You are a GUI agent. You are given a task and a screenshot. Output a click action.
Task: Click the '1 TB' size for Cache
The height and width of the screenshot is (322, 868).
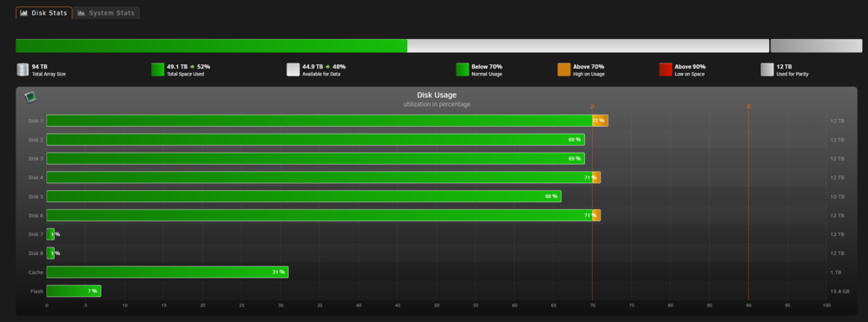tap(835, 273)
